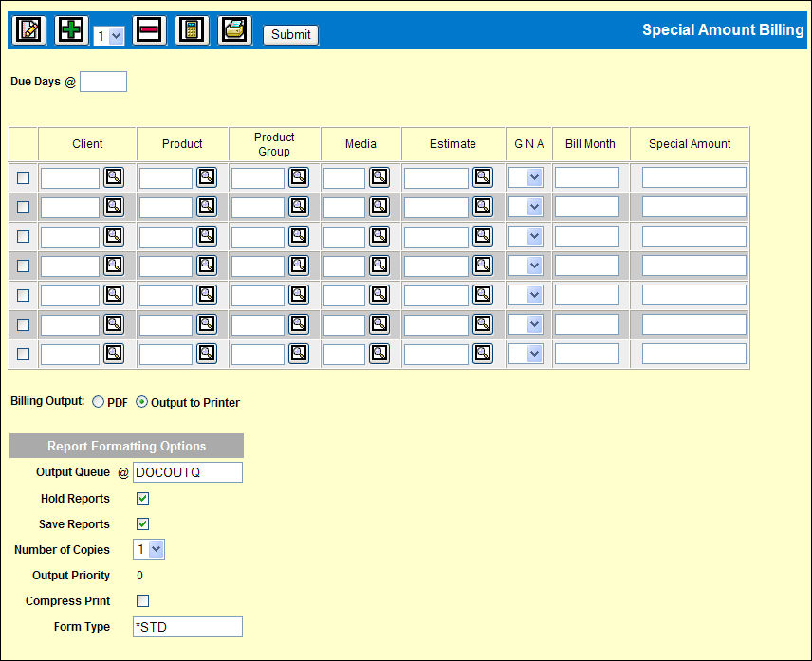Click first row Special Amount field
The height and width of the screenshot is (661, 812).
(694, 177)
